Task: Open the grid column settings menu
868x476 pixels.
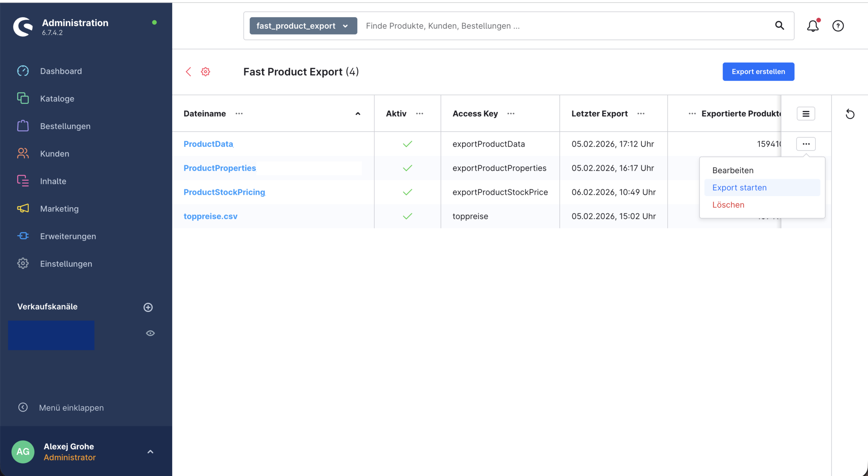Action: 806,114
